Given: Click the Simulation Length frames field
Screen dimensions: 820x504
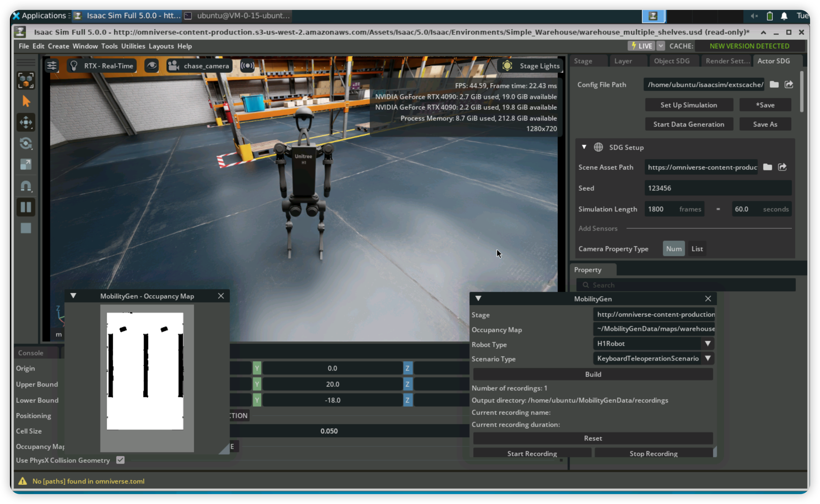Looking at the screenshot, I should tap(674, 209).
